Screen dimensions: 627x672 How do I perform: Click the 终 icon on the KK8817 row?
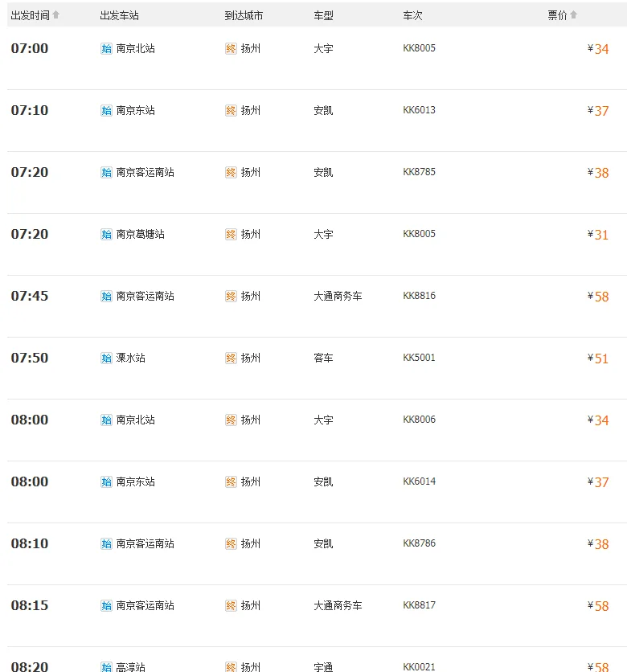[x=231, y=605]
